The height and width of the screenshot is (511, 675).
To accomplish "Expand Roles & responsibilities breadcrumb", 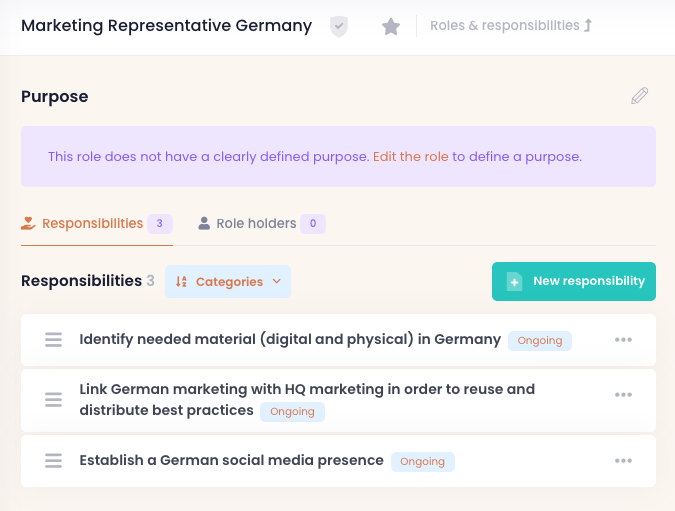I will coord(511,26).
